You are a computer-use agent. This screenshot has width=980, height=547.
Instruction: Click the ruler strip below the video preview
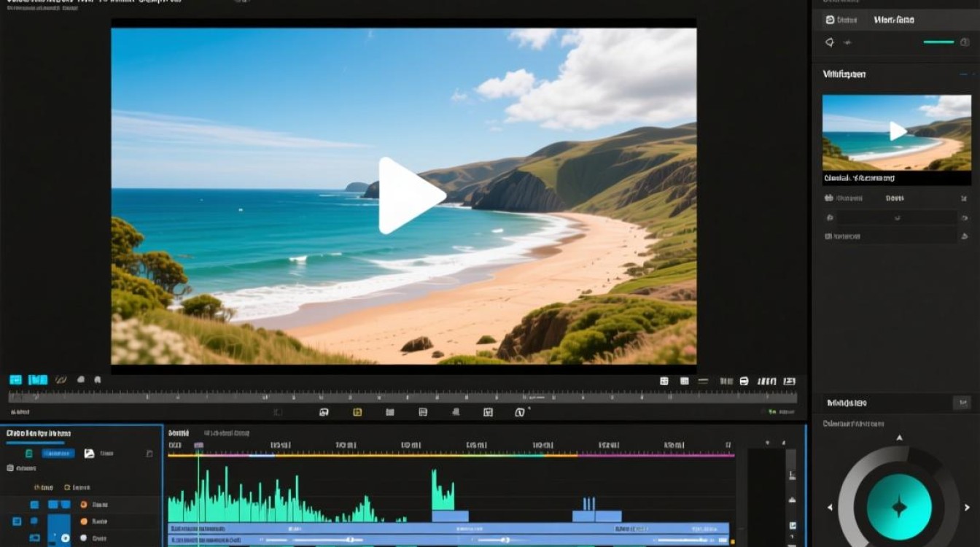[402, 397]
